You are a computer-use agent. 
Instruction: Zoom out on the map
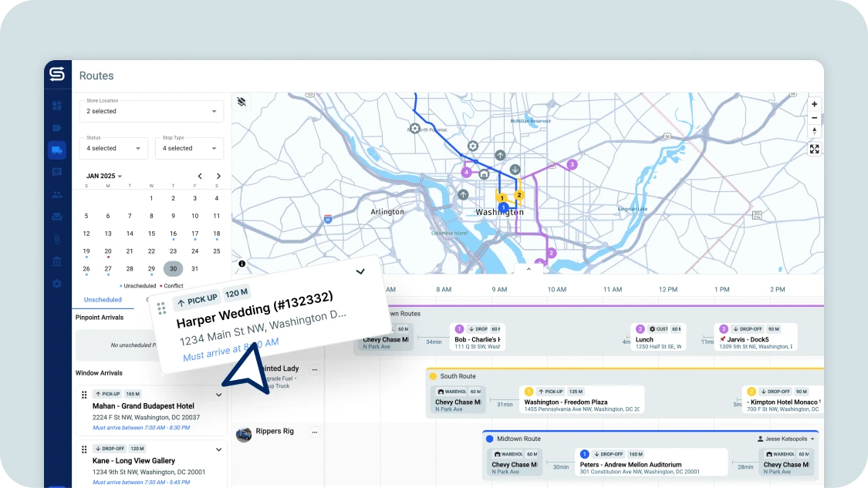coord(814,118)
